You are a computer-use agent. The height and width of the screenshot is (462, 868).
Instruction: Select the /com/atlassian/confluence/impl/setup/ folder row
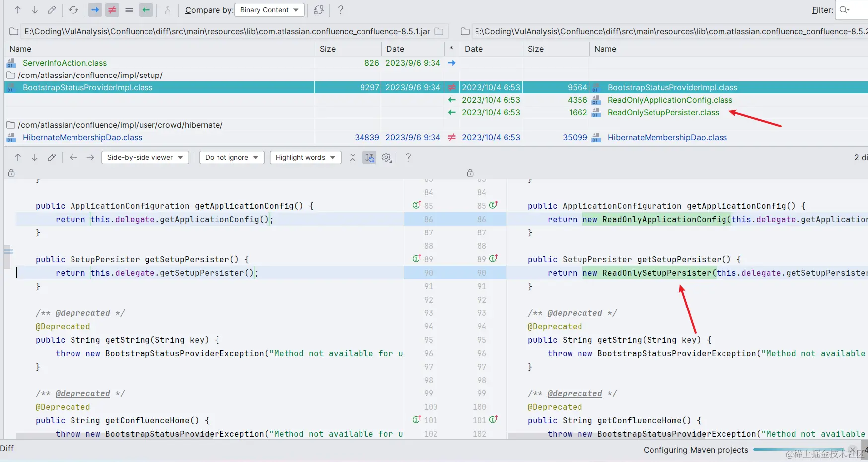coord(90,75)
